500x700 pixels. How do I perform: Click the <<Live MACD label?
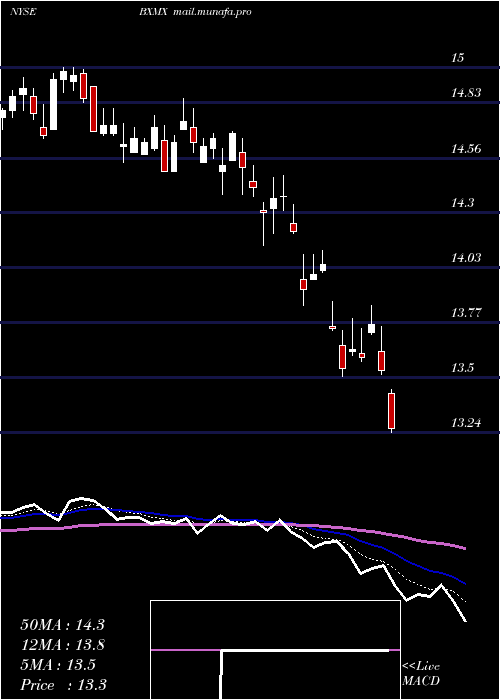[x=421, y=673]
